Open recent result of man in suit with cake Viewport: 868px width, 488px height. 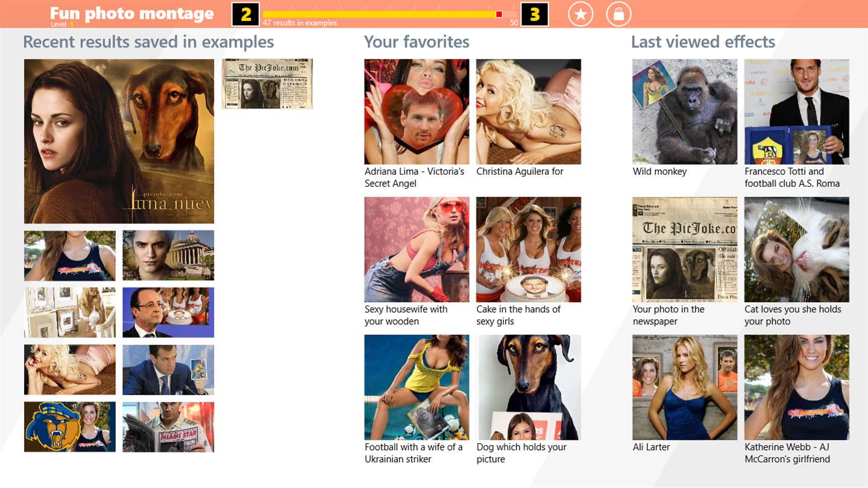(168, 312)
